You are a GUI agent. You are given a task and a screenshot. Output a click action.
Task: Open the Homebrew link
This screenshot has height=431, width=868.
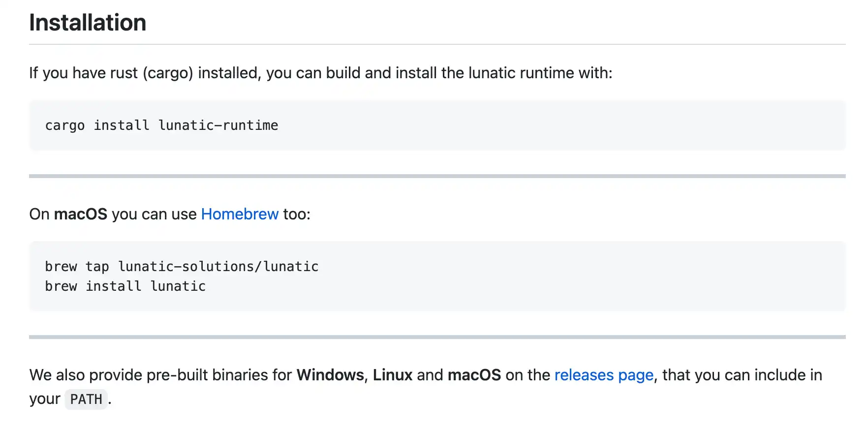240,214
